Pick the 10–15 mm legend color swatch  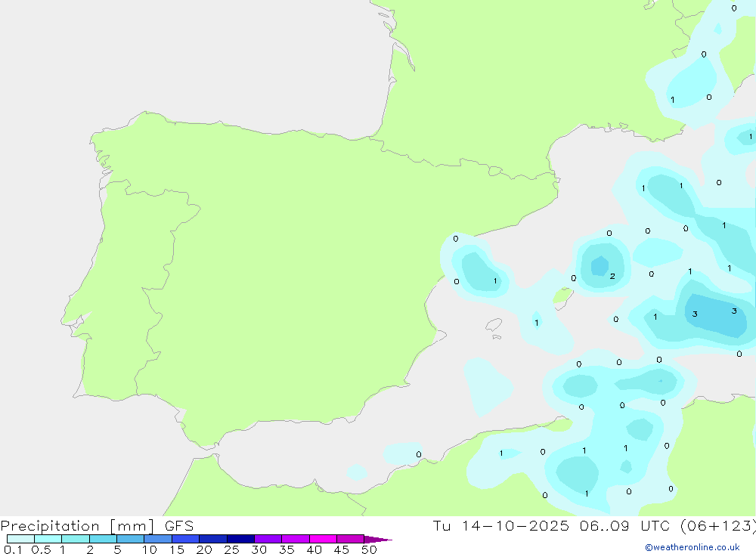(158, 539)
